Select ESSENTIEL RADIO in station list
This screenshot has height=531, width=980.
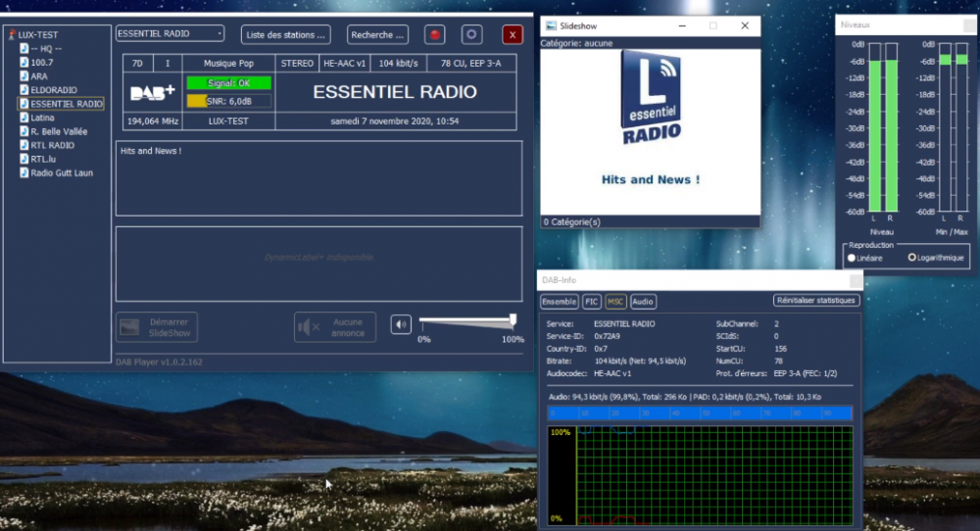[67, 104]
